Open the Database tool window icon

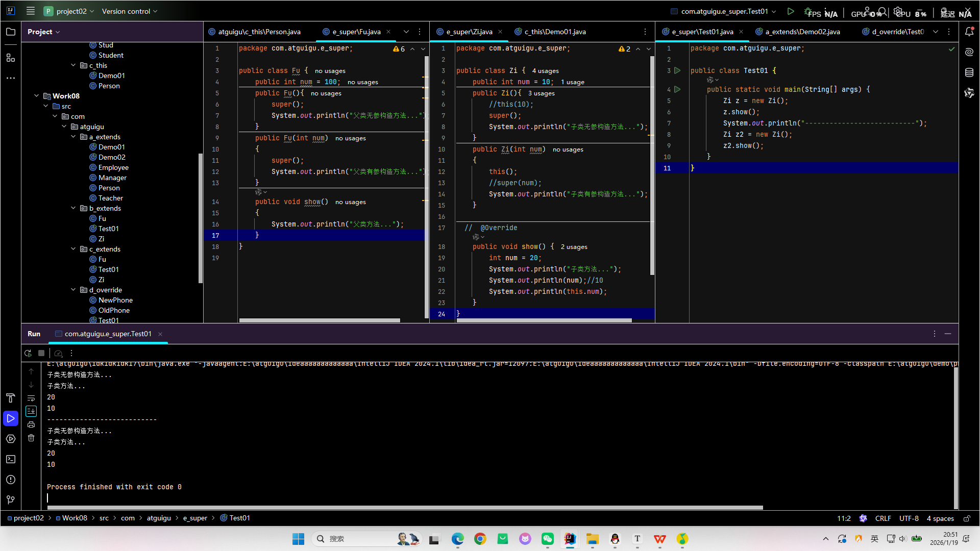pyautogui.click(x=969, y=72)
